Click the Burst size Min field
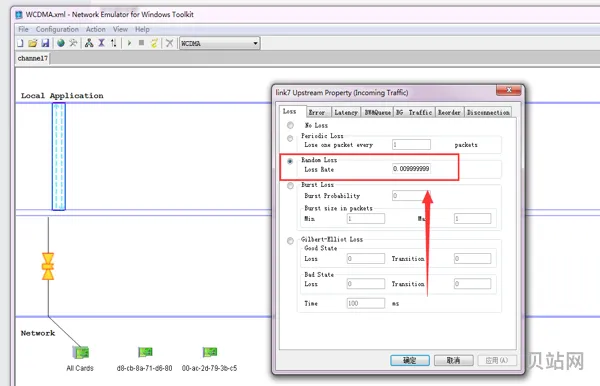The image size is (600, 386). tap(366, 218)
